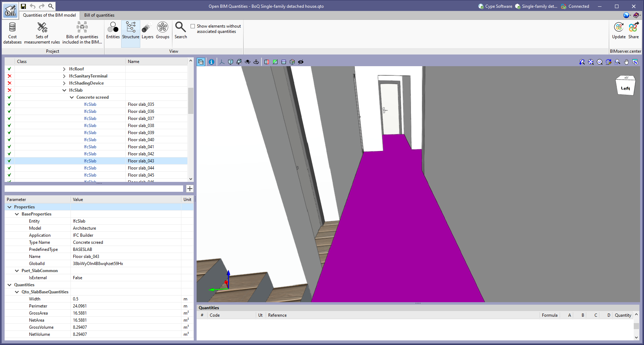Collapse the Qto_SlabBaseQuantities group
Screen dimensions: 644x345
(17, 292)
